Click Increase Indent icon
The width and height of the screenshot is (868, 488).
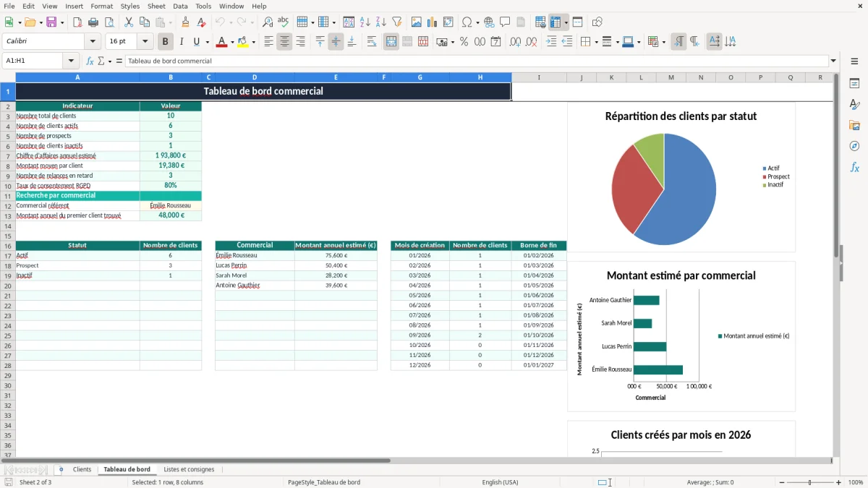tap(551, 42)
